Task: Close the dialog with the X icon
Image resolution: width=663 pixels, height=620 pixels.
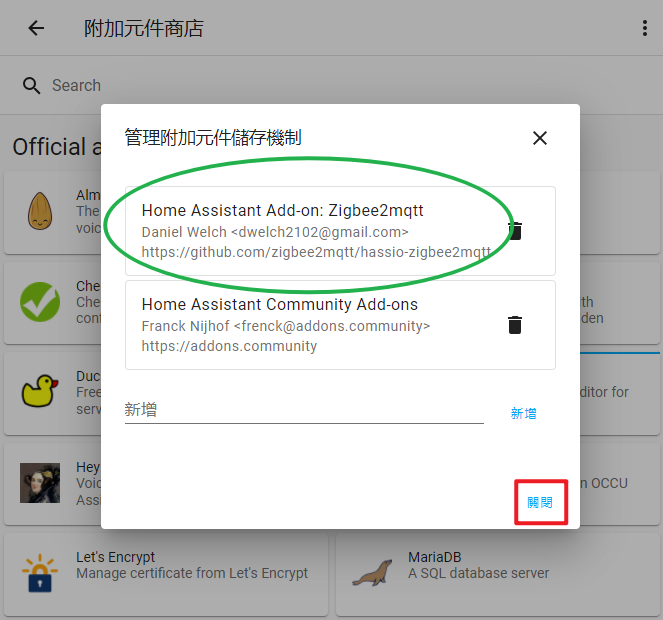Action: click(x=540, y=138)
